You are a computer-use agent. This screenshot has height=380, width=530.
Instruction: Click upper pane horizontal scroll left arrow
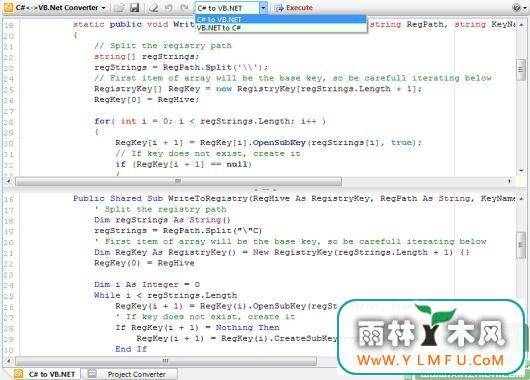pos(8,181)
